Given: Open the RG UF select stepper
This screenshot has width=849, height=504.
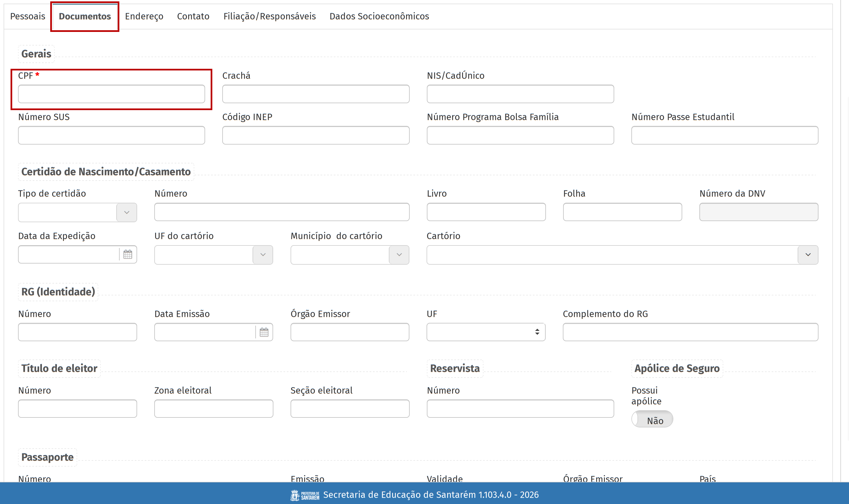Looking at the screenshot, I should 537,332.
